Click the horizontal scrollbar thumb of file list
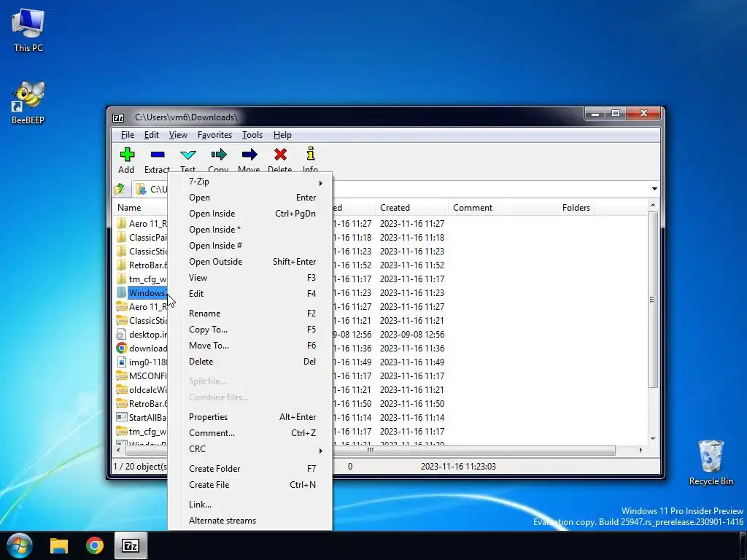Screen dimensions: 747x560 pyautogui.click(x=370, y=450)
